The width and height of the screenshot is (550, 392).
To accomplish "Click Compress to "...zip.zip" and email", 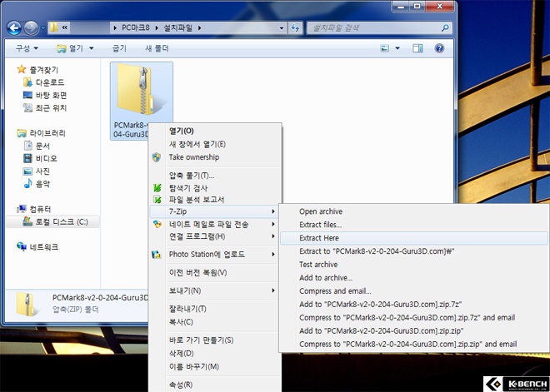I will coord(414,344).
